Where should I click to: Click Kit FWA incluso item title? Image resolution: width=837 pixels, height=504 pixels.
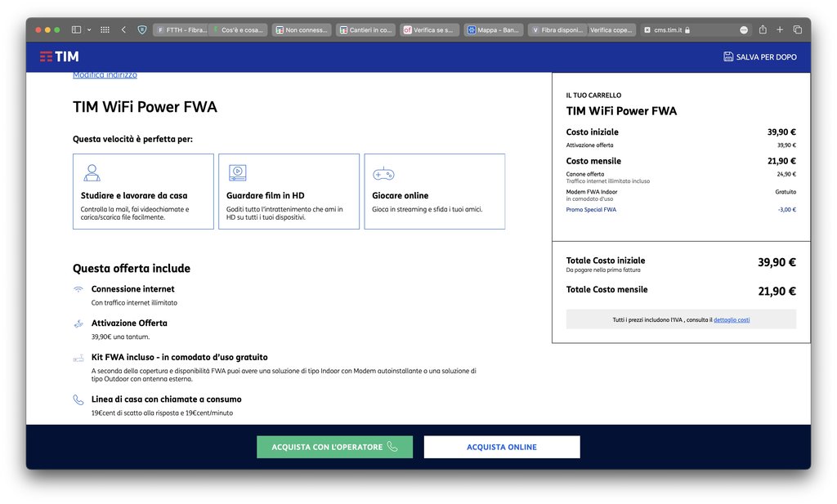click(179, 357)
